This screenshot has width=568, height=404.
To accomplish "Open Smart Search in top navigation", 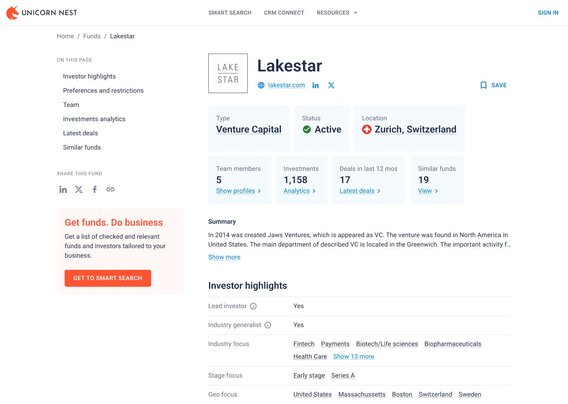I will pyautogui.click(x=230, y=13).
